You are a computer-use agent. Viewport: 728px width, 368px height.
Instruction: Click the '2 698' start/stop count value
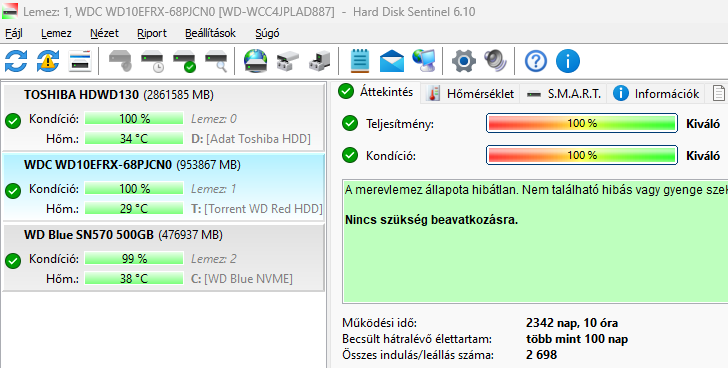pos(541,355)
